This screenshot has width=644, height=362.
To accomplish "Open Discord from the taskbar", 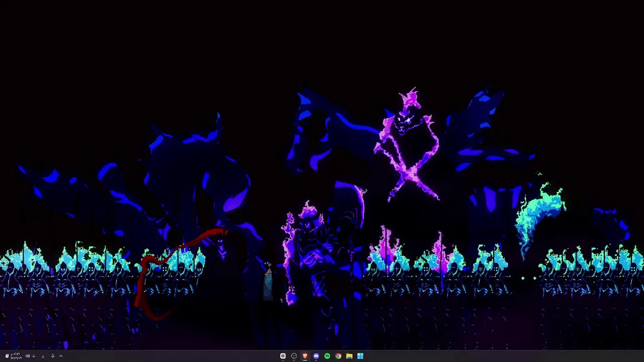I will coord(316,356).
